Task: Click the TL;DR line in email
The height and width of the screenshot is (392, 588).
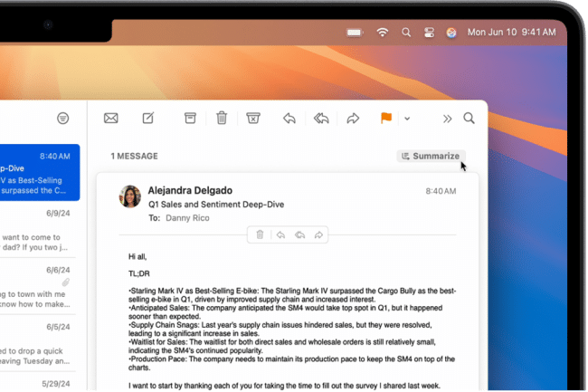Action: click(139, 273)
